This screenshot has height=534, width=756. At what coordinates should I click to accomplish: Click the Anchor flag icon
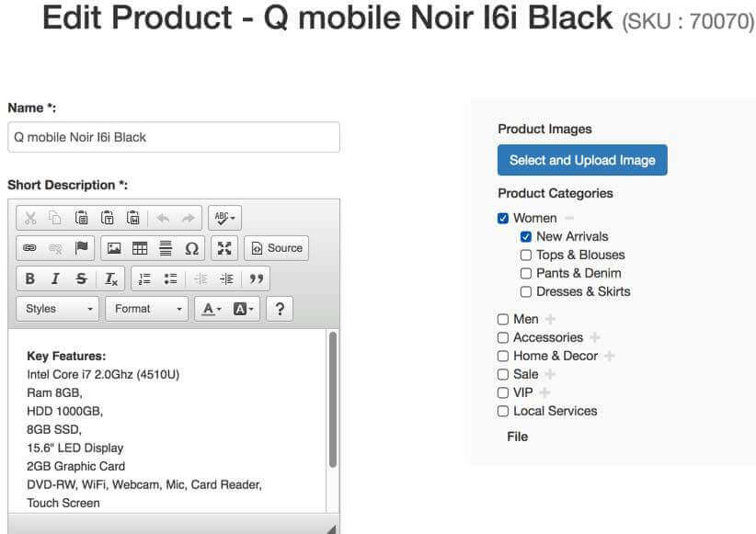(x=81, y=248)
